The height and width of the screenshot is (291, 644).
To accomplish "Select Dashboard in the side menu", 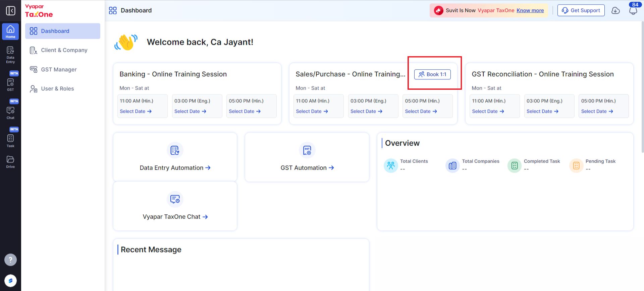I will point(63,31).
